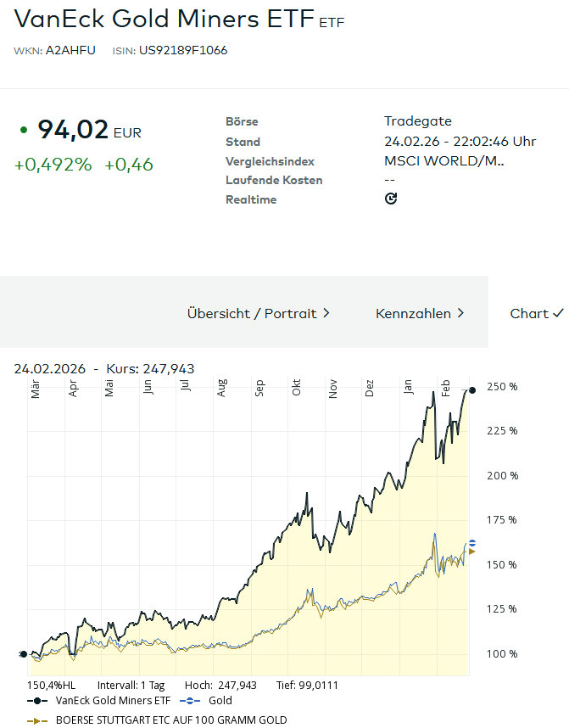The width and height of the screenshot is (569, 728).
Task: Click the 175 % axis label
Action: pyautogui.click(x=501, y=520)
